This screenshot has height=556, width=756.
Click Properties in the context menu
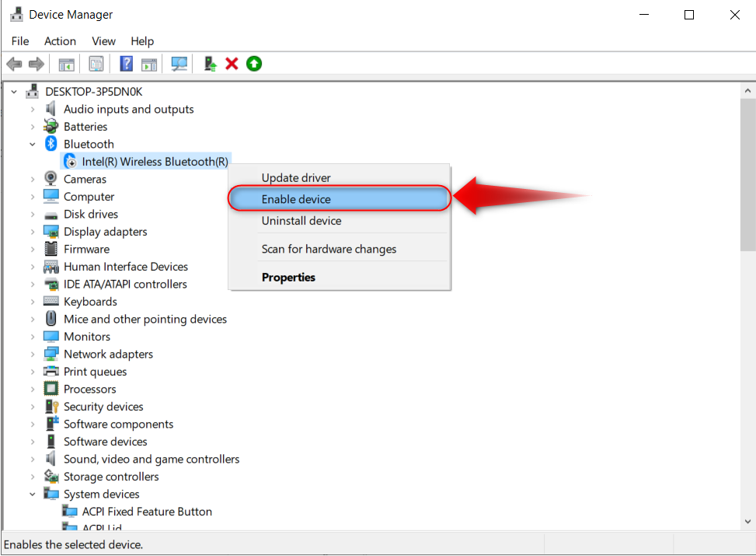coord(288,277)
